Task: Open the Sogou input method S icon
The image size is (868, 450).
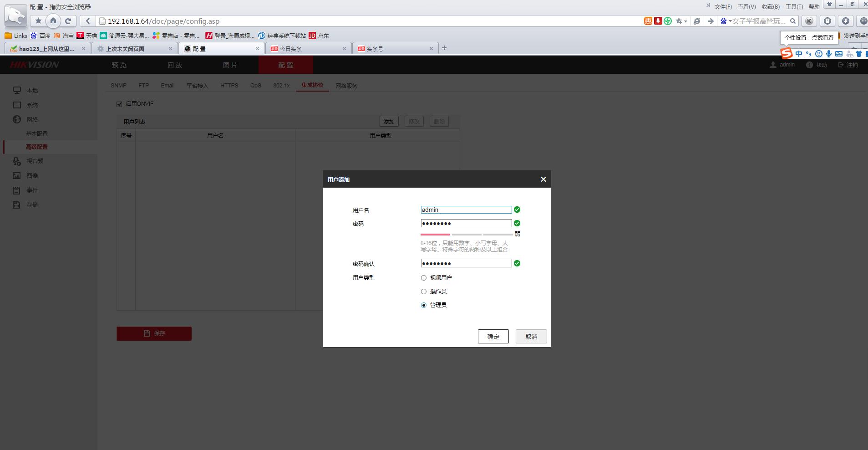Action: click(786, 53)
